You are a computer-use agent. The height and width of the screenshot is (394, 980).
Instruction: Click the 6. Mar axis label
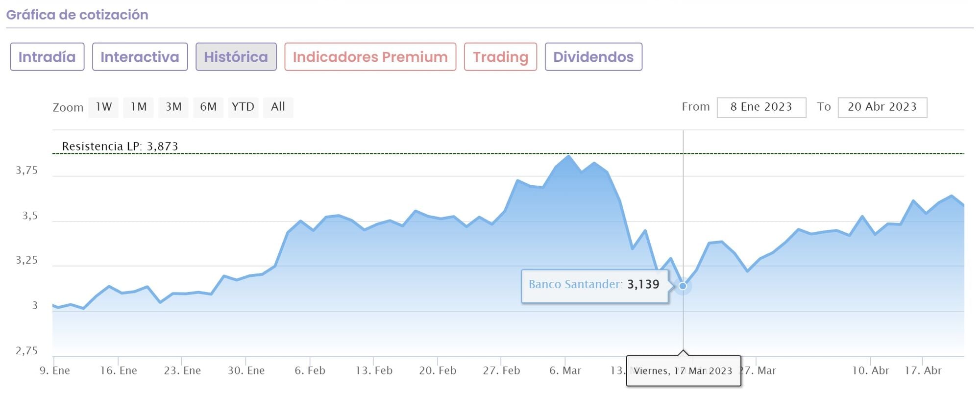(x=565, y=371)
